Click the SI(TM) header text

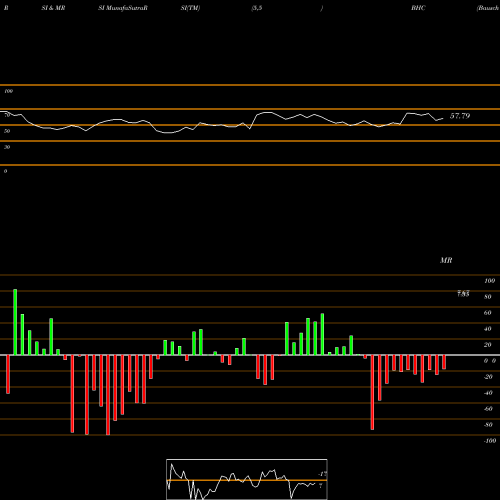tap(190, 8)
